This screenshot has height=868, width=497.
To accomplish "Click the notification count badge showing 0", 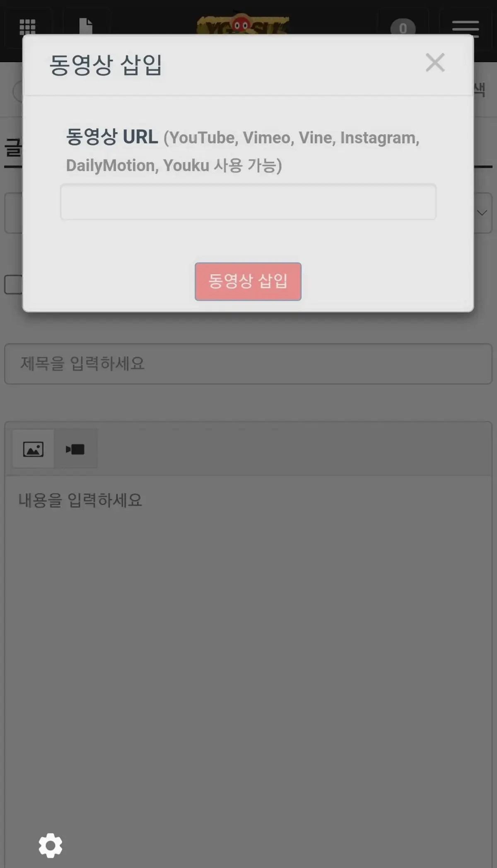I will [403, 27].
